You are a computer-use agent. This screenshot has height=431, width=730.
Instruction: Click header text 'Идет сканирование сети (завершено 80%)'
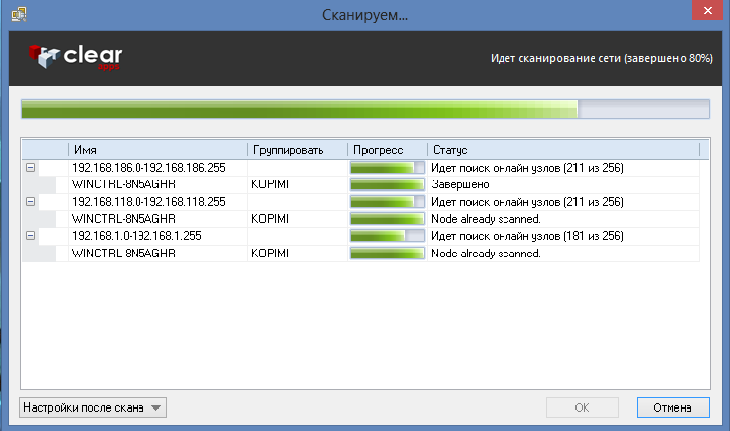(x=602, y=58)
